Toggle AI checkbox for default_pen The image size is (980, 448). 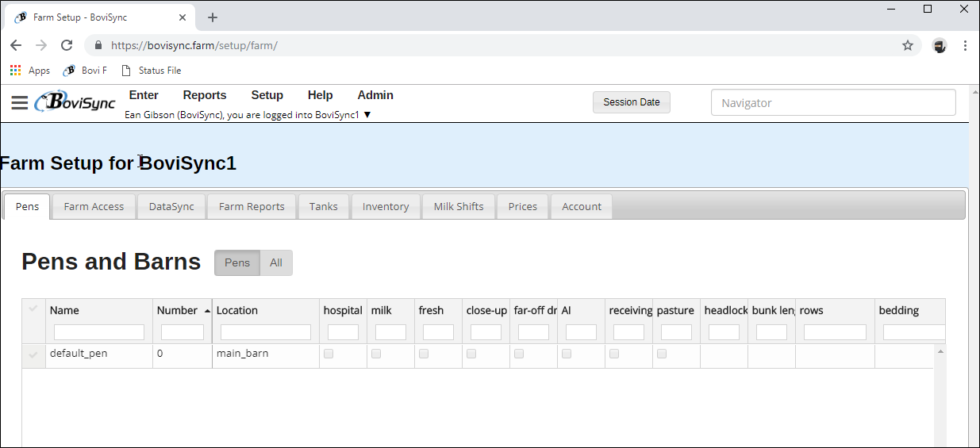[x=567, y=354]
